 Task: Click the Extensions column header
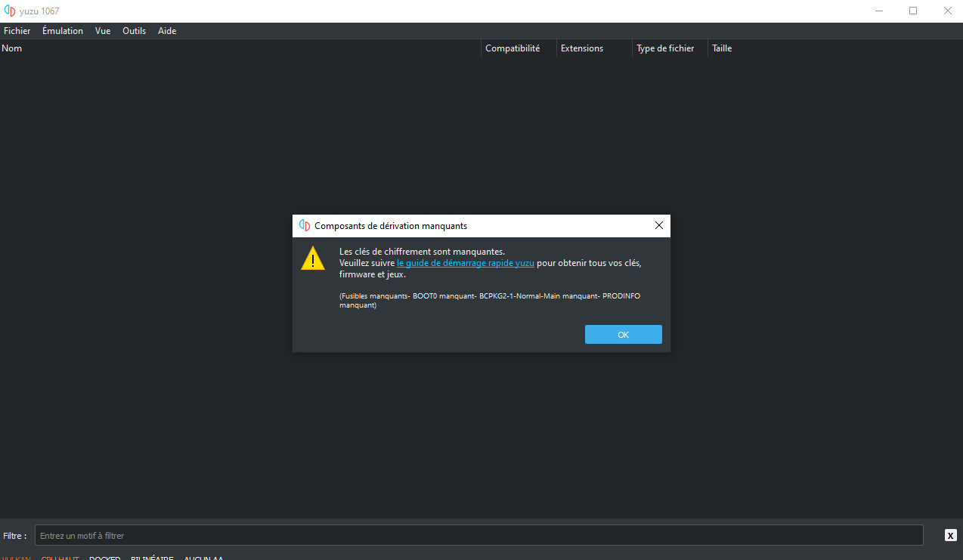(582, 48)
